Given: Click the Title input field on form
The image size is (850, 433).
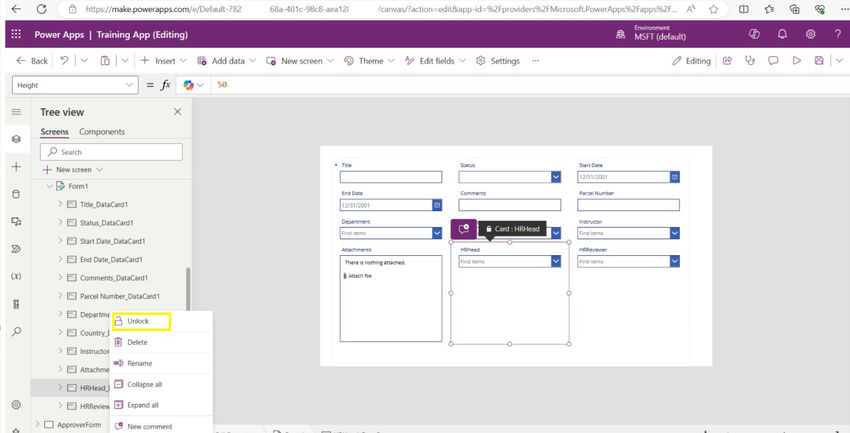Looking at the screenshot, I should click(391, 177).
